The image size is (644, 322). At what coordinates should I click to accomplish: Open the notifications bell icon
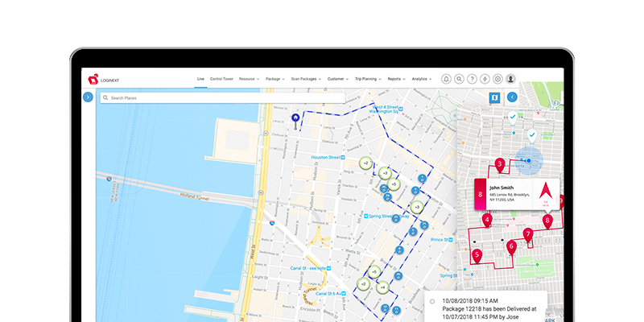tap(447, 79)
